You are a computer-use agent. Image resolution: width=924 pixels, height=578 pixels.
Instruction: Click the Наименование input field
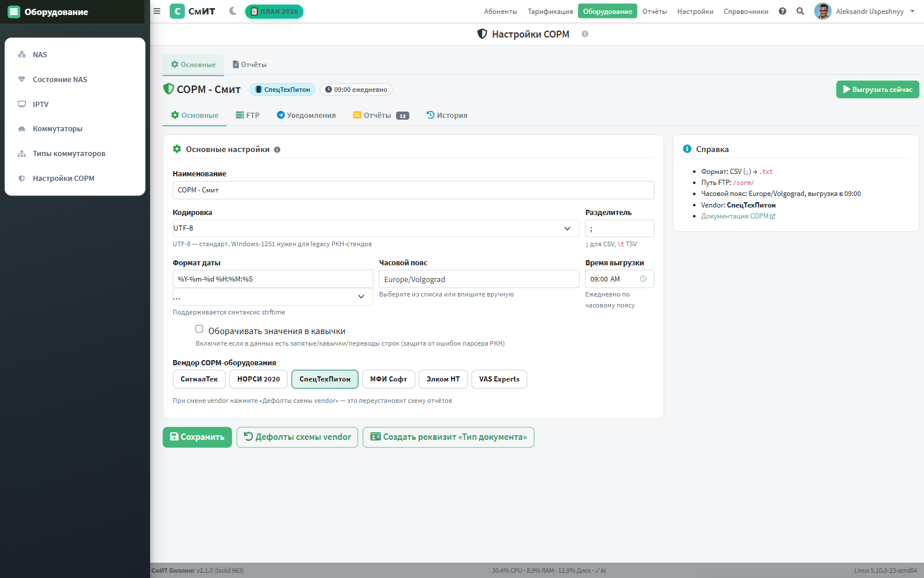(413, 190)
